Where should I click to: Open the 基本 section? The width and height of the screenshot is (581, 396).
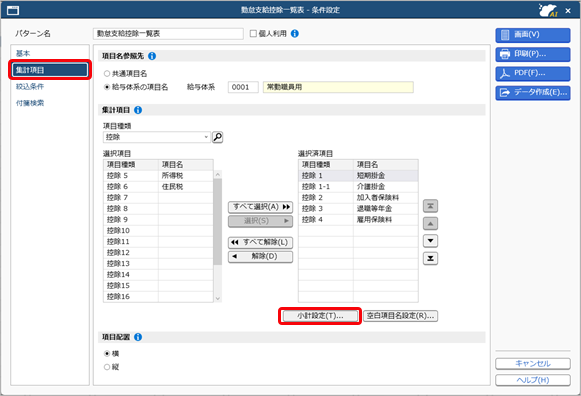point(23,53)
